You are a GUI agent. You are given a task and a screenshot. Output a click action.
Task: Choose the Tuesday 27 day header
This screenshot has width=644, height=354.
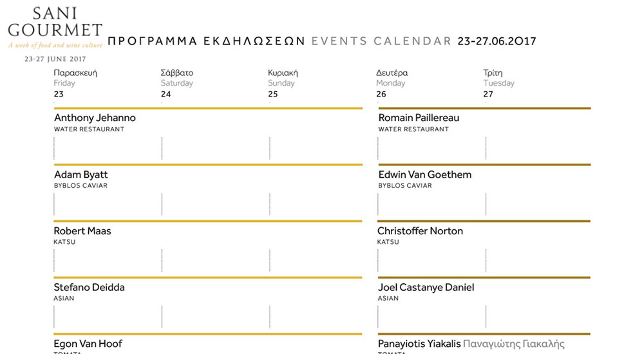(498, 84)
